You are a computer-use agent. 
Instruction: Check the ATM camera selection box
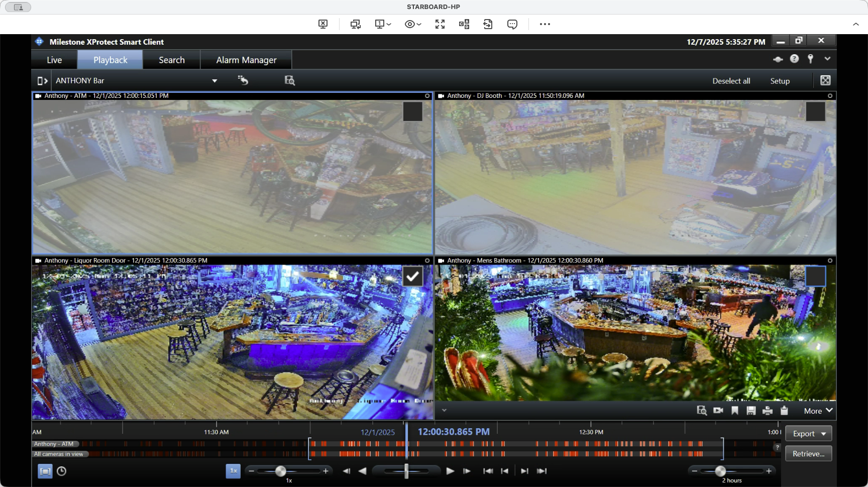pyautogui.click(x=412, y=111)
